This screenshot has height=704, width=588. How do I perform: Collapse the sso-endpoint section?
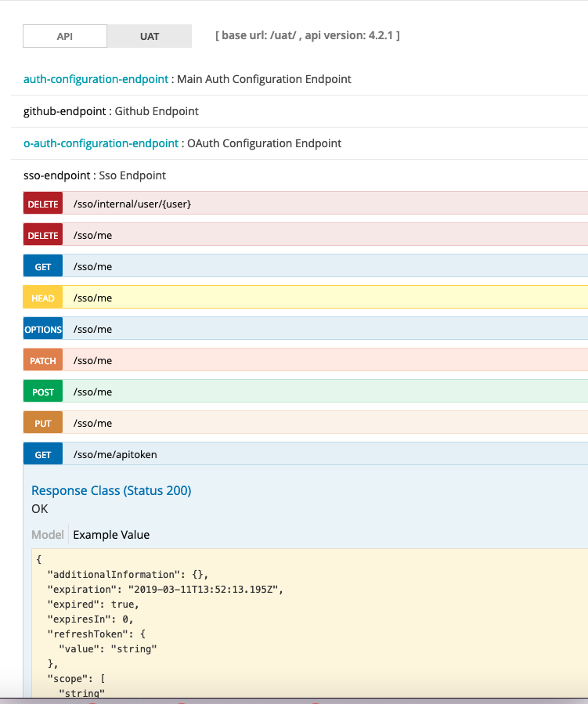(x=59, y=175)
